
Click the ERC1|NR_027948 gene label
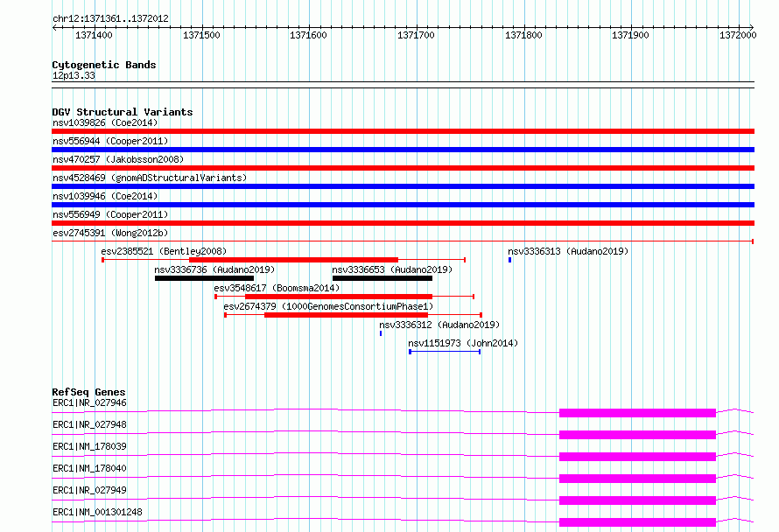pos(89,424)
